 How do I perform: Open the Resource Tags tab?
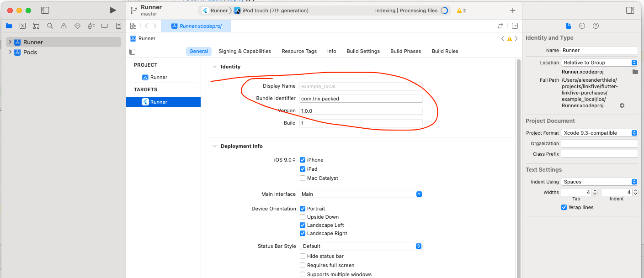[299, 51]
